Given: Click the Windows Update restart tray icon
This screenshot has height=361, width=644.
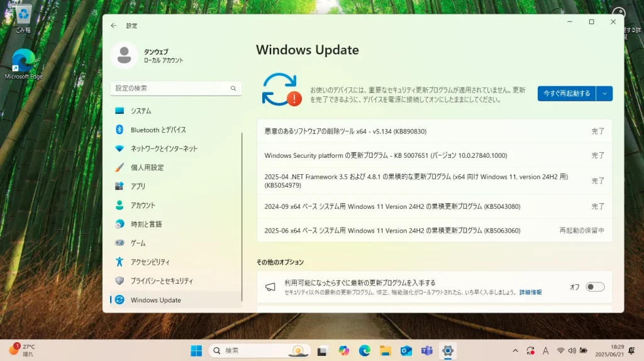Looking at the screenshot, I should tap(530, 351).
